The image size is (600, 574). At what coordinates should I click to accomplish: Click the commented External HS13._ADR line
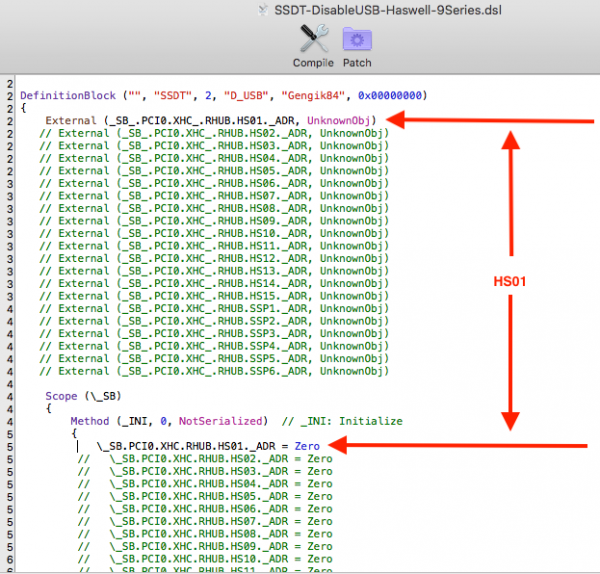214,271
